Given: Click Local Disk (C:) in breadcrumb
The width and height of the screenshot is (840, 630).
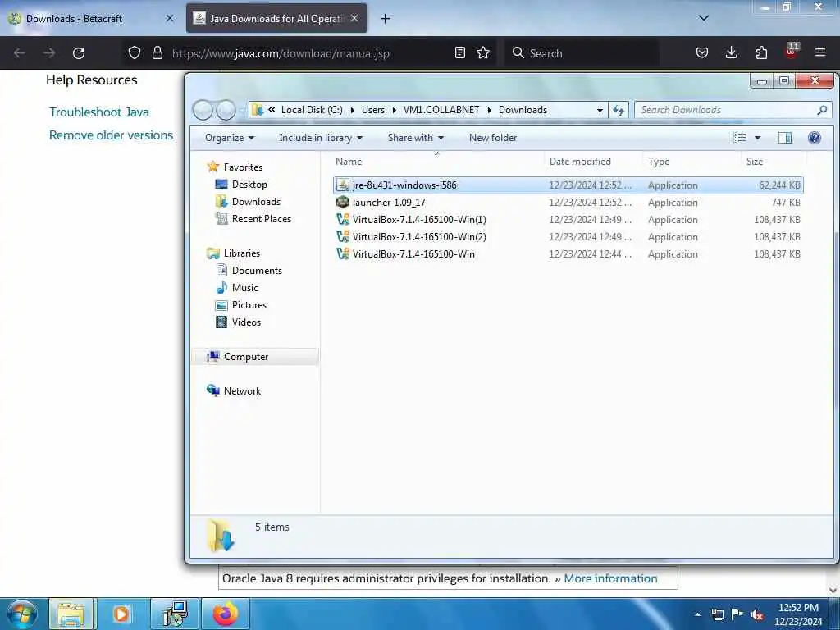Looking at the screenshot, I should [x=312, y=110].
